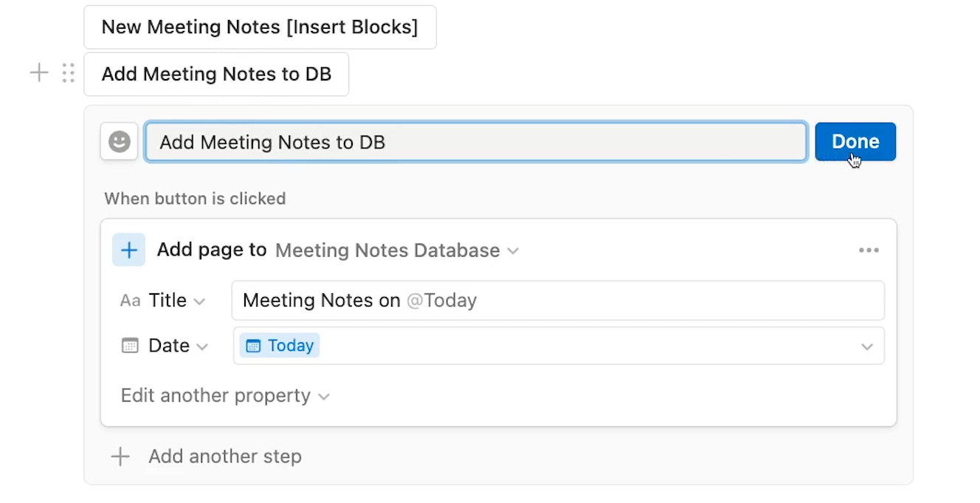This screenshot has height=503, width=980.
Task: Click the calendar icon next to Date
Action: tap(130, 346)
